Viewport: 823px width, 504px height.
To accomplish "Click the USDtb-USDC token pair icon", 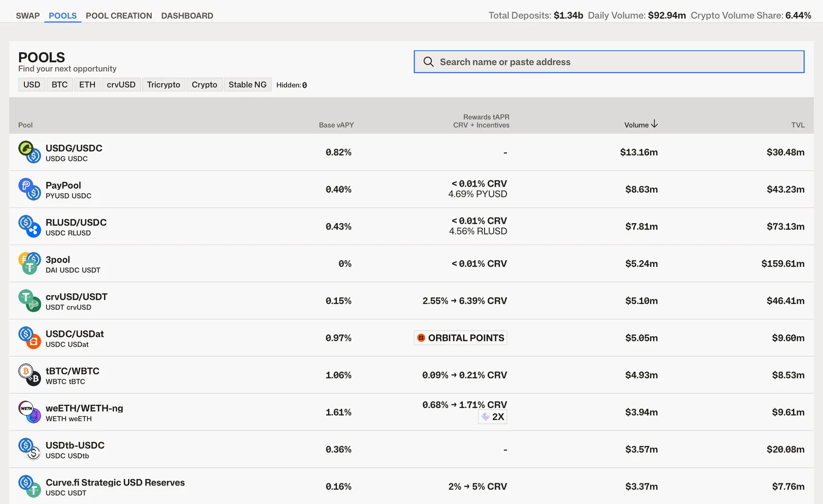I will point(29,449).
